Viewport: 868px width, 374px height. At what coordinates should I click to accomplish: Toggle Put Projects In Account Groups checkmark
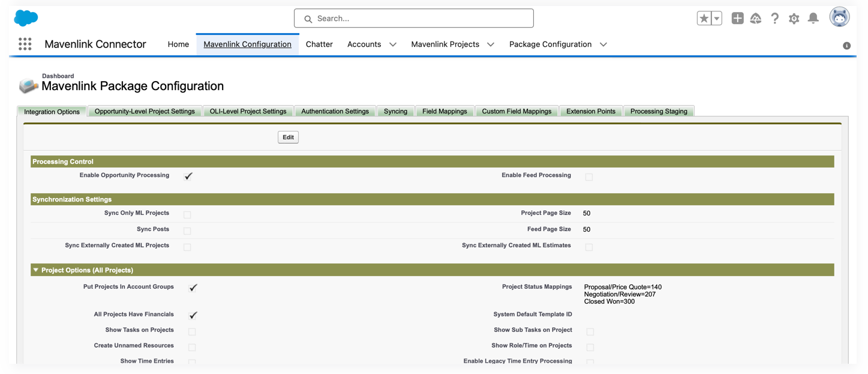point(193,288)
